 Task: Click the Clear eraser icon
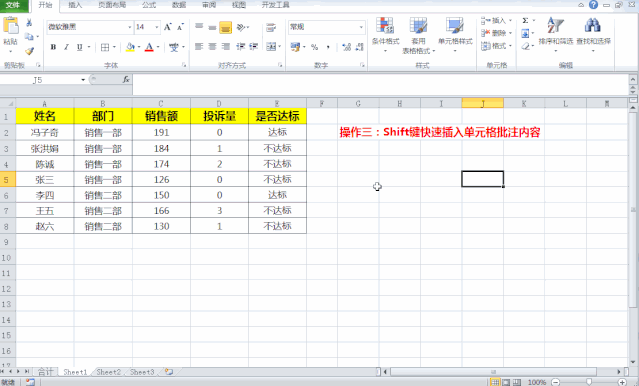click(525, 46)
